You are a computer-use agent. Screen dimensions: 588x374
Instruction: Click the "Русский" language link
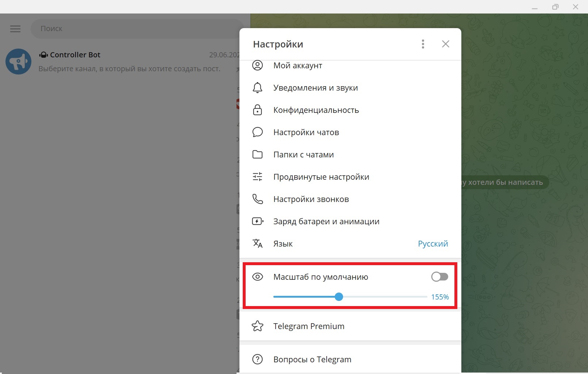click(x=433, y=244)
